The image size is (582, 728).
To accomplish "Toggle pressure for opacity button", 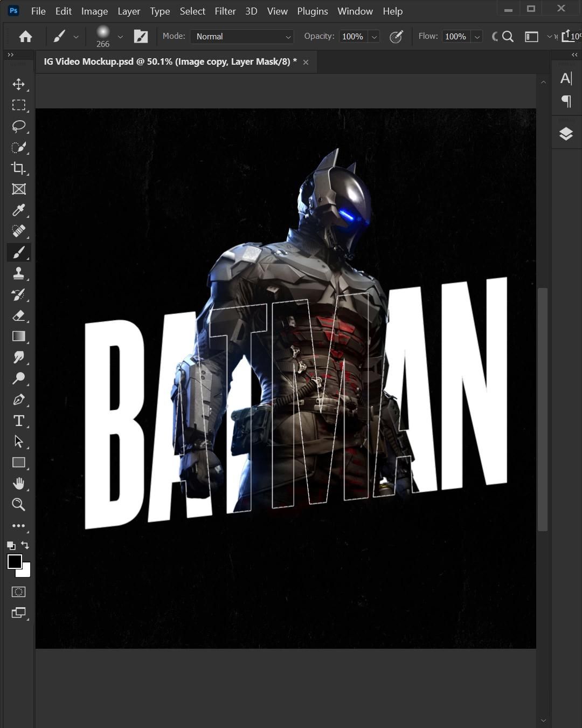I will tap(396, 36).
